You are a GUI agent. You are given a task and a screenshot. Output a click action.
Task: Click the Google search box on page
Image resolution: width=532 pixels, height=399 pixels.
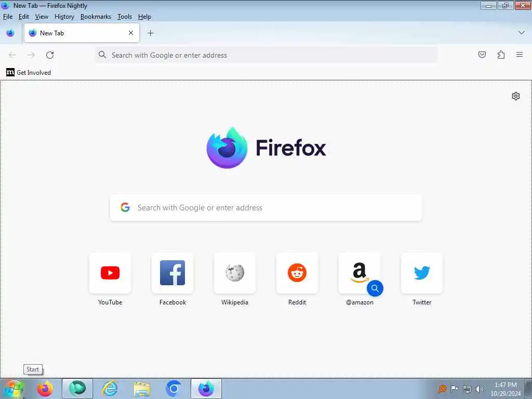(x=266, y=208)
